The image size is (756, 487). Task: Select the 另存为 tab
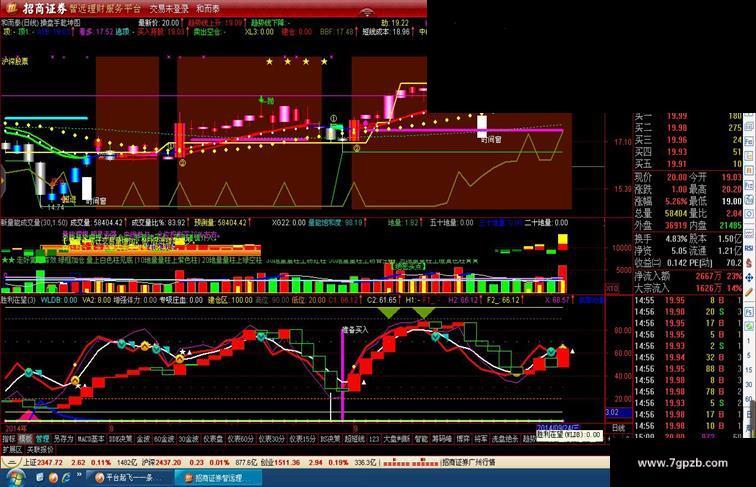[63, 439]
